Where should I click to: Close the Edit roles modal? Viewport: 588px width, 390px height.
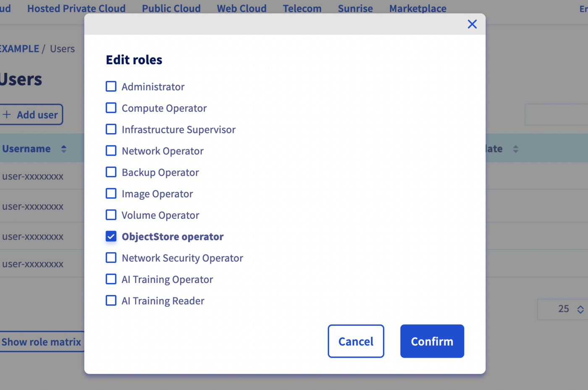pyautogui.click(x=472, y=24)
